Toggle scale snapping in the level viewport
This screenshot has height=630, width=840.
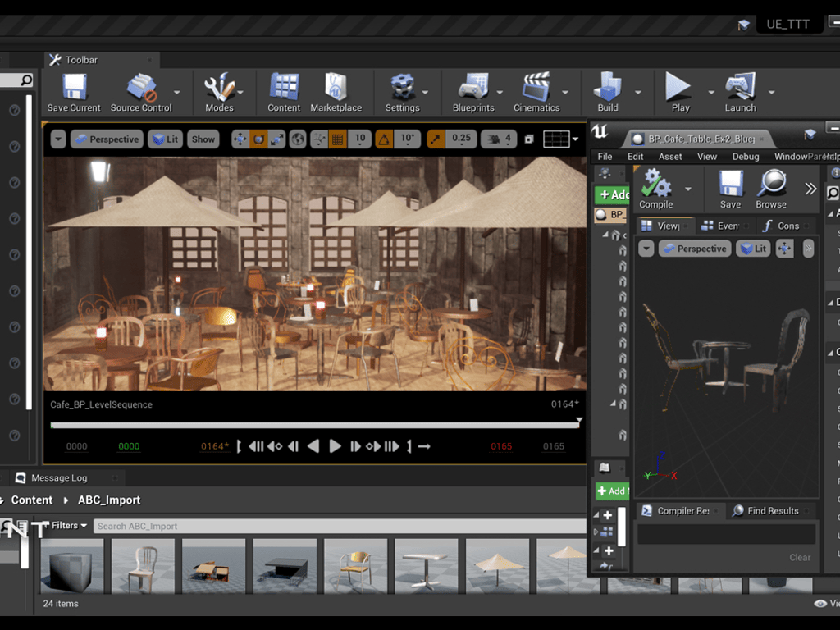click(x=436, y=139)
